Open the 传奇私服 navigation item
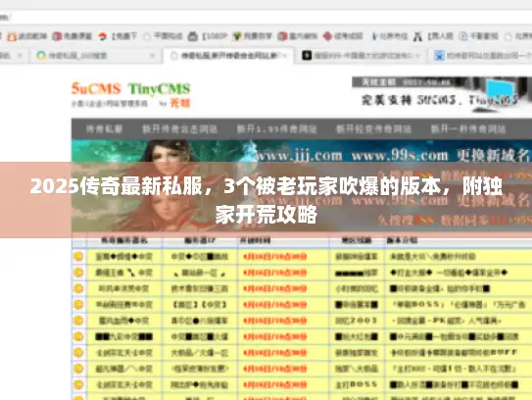The image size is (532, 400). click(104, 129)
